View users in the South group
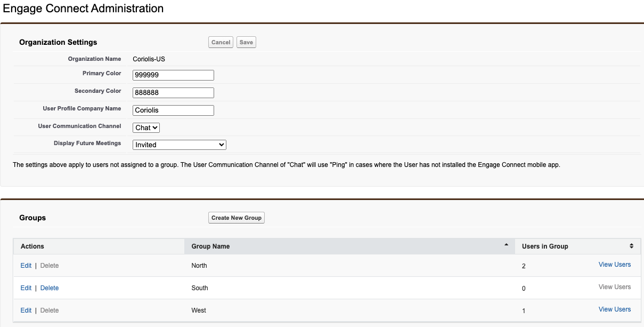This screenshot has height=327, width=644. click(614, 287)
